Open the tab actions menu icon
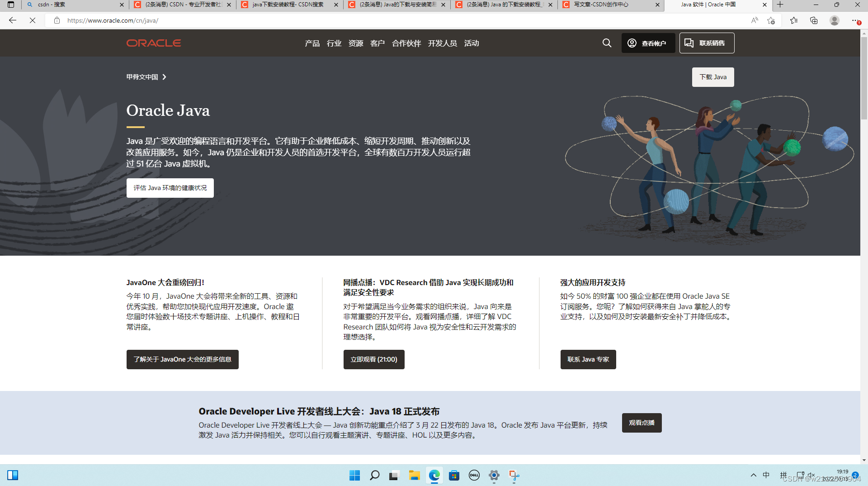This screenshot has width=868, height=486. pos(11,5)
